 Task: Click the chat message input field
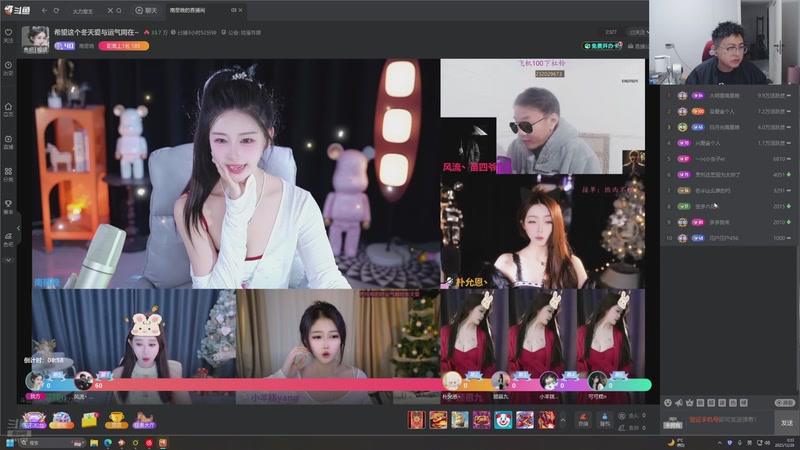tap(730, 420)
